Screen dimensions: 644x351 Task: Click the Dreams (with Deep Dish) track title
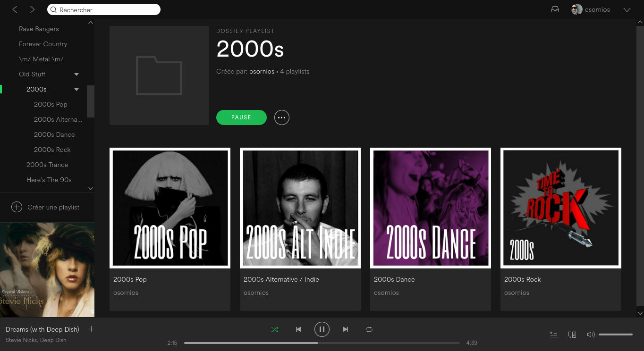(x=42, y=329)
